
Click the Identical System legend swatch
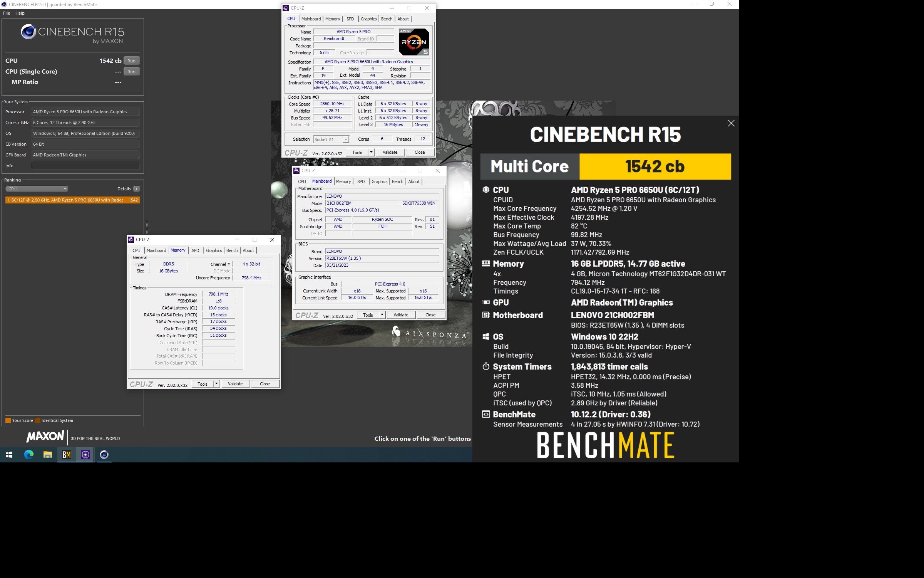[x=38, y=420]
